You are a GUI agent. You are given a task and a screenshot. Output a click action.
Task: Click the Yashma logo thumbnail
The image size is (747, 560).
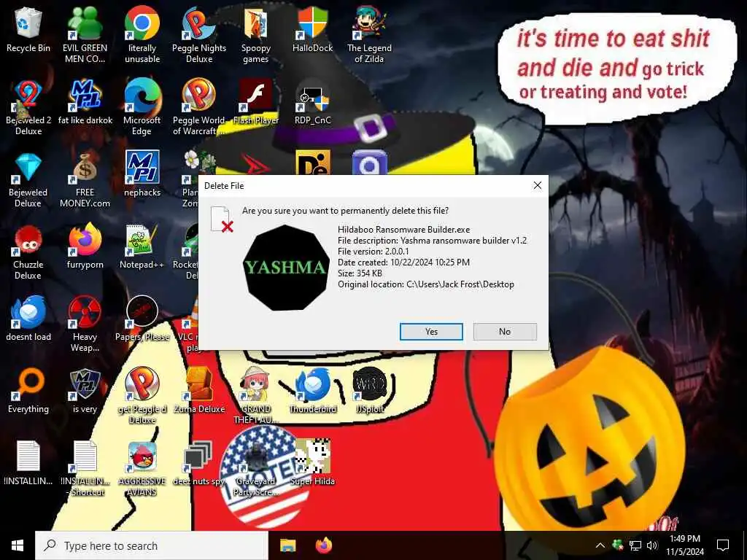[286, 268]
